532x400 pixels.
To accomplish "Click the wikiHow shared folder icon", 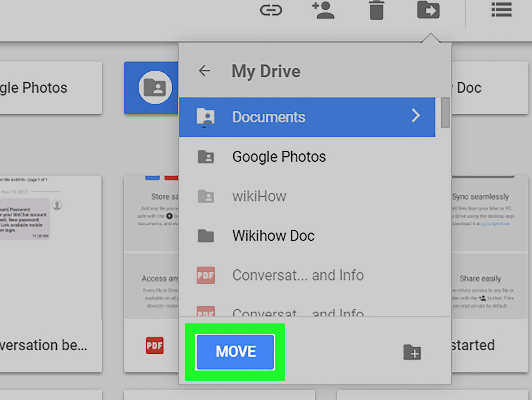I will [206, 196].
